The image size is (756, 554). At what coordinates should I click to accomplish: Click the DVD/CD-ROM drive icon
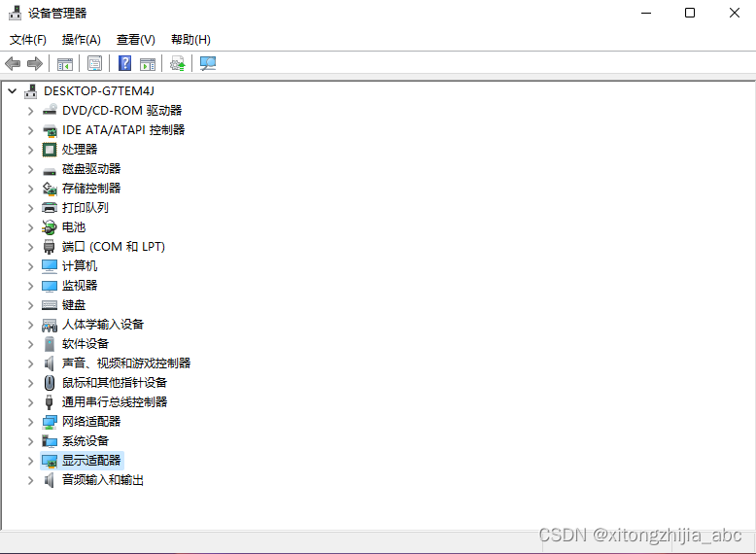(x=50, y=111)
